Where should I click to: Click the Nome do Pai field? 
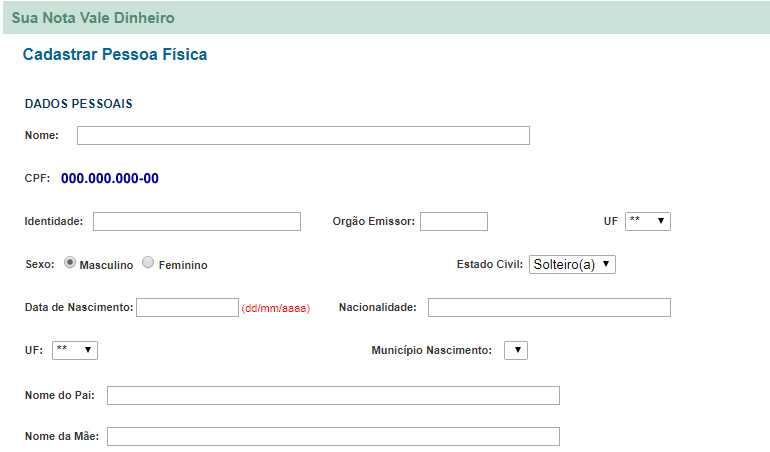(333, 396)
